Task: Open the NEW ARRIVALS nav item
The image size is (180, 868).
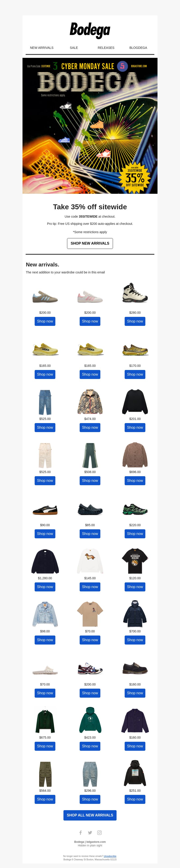Action: (x=42, y=48)
